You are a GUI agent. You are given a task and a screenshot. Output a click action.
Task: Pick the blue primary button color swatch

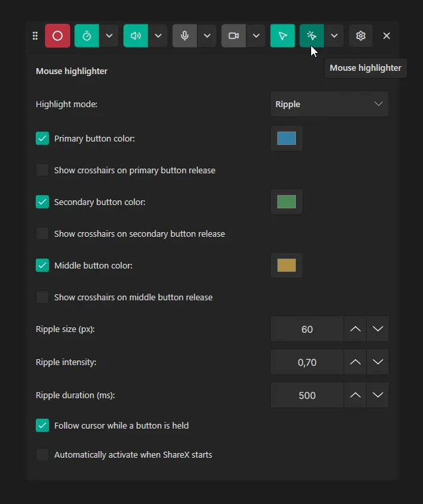(286, 138)
